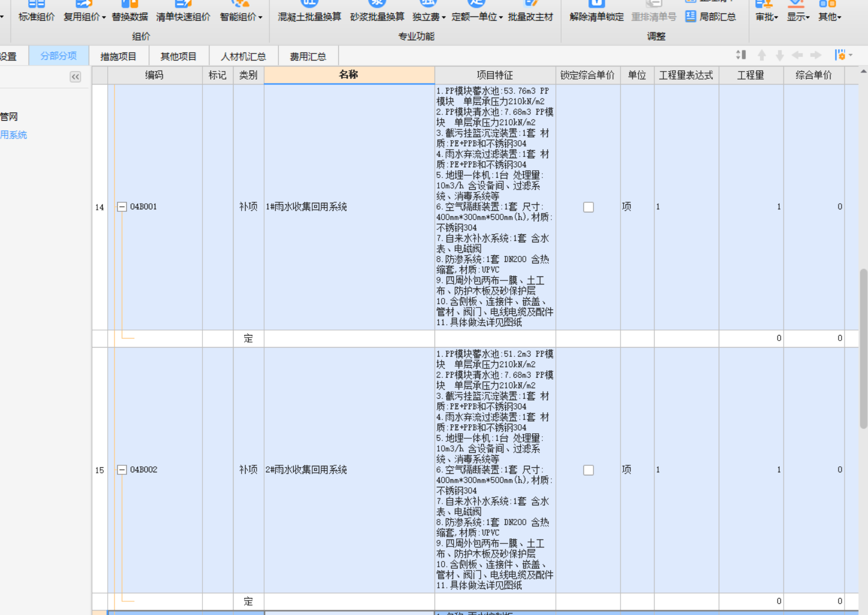Collapse row 04B002 tree node
The image size is (868, 615).
click(x=122, y=470)
